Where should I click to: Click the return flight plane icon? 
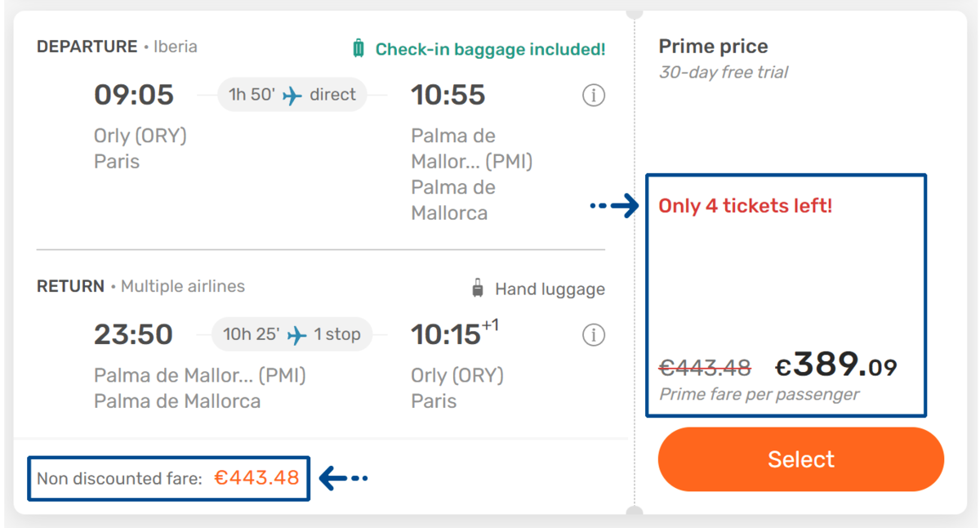point(297,335)
